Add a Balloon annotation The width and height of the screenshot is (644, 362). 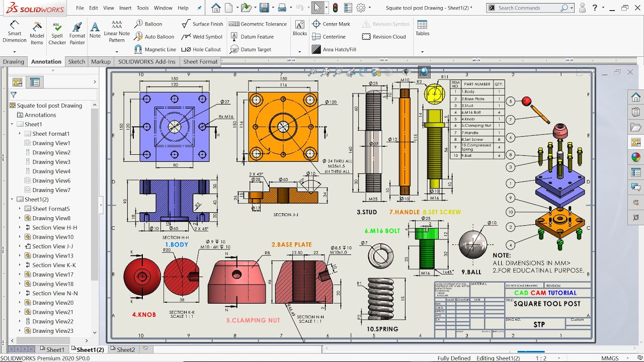pos(148,24)
